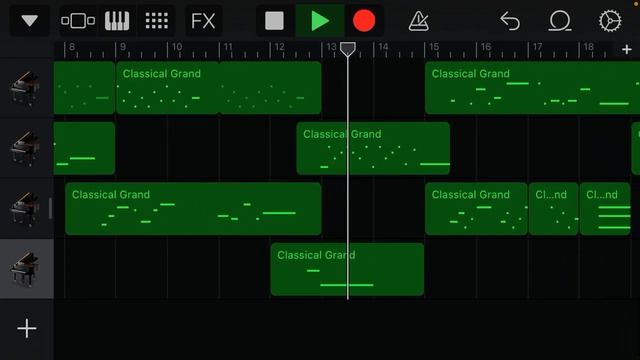Open the Loop Browser

click(x=560, y=21)
